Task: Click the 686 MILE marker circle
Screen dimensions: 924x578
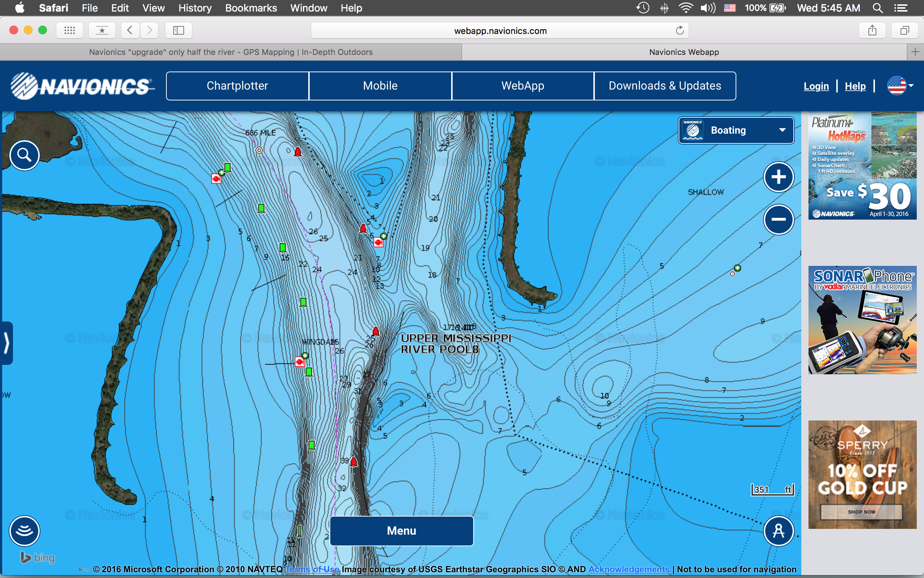Action: (259, 150)
